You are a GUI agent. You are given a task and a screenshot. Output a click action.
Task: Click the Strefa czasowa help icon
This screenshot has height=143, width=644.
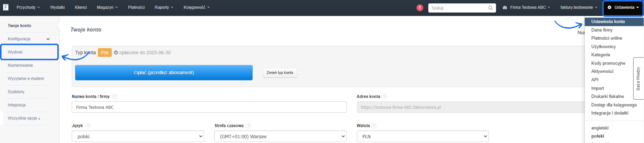coord(249,126)
